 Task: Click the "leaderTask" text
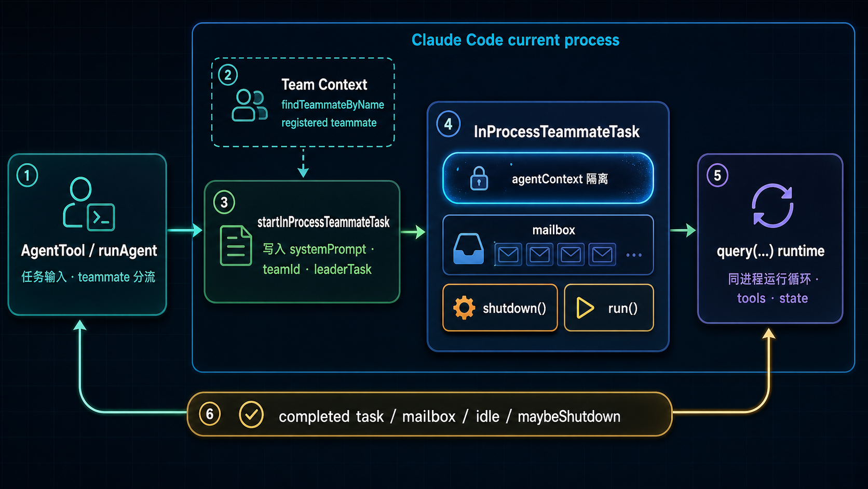pyautogui.click(x=343, y=269)
